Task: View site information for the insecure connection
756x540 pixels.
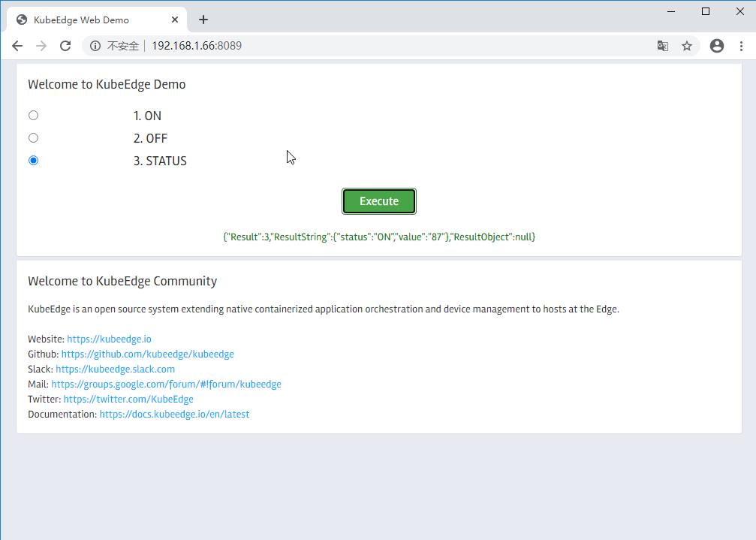Action: click(95, 46)
